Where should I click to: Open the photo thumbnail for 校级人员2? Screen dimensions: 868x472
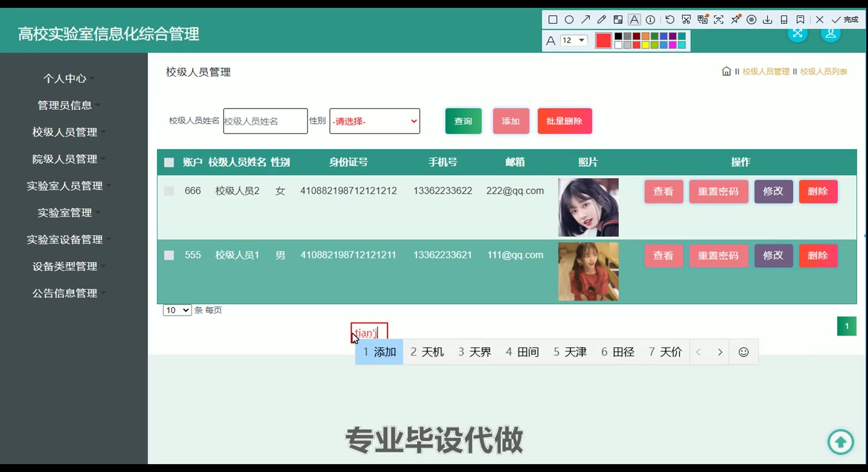click(589, 207)
